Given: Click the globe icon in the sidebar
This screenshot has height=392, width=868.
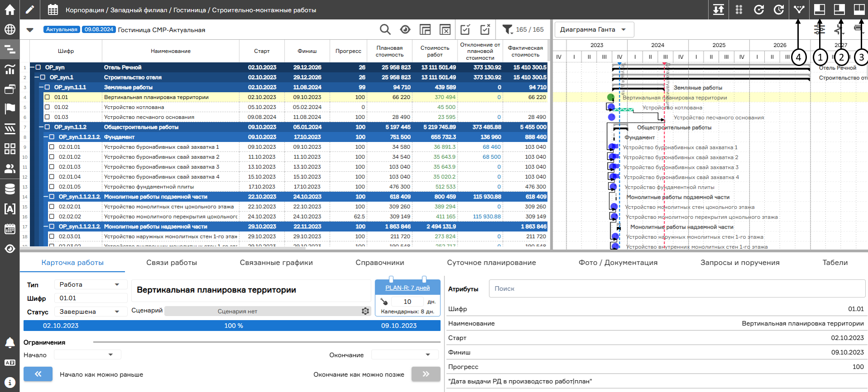Looking at the screenshot, I should (10, 29).
